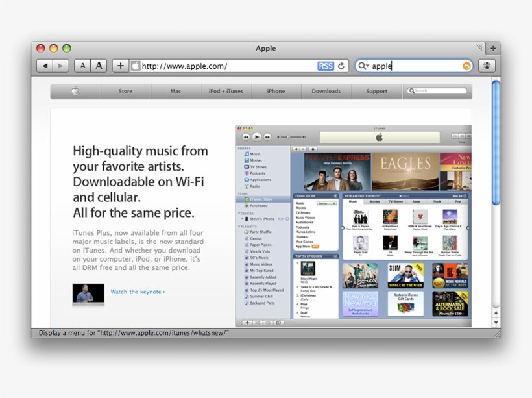
Task: Click the scroll down arrow at the scrollbar bottom
Action: point(496,323)
